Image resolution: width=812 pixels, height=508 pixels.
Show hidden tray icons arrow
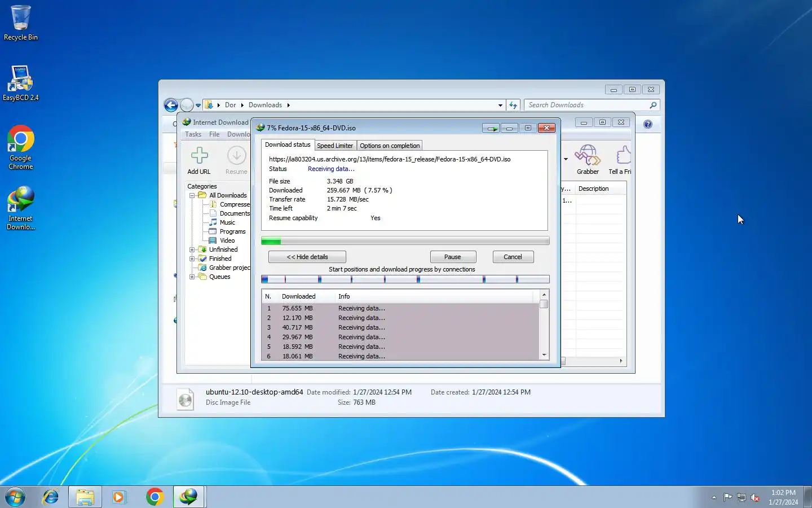click(714, 497)
